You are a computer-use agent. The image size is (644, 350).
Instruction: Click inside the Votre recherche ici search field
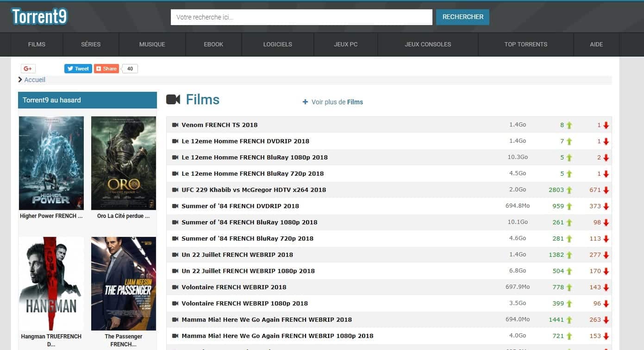point(301,17)
